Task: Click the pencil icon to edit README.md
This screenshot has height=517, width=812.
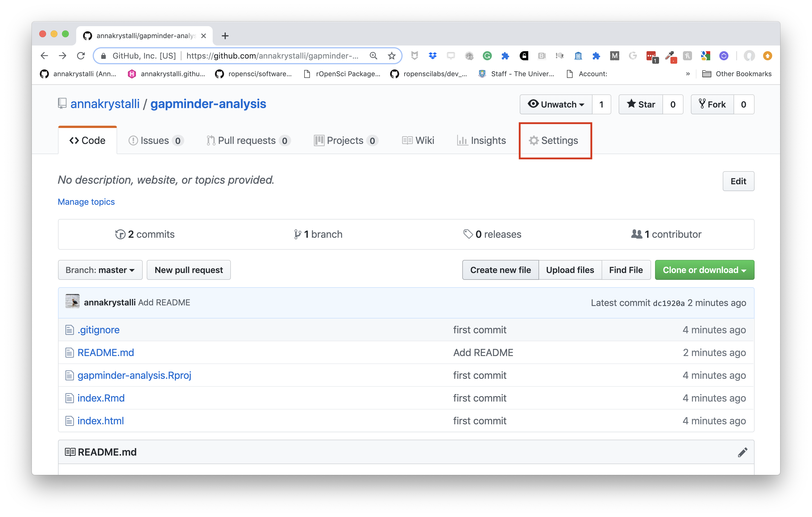Action: pyautogui.click(x=742, y=452)
